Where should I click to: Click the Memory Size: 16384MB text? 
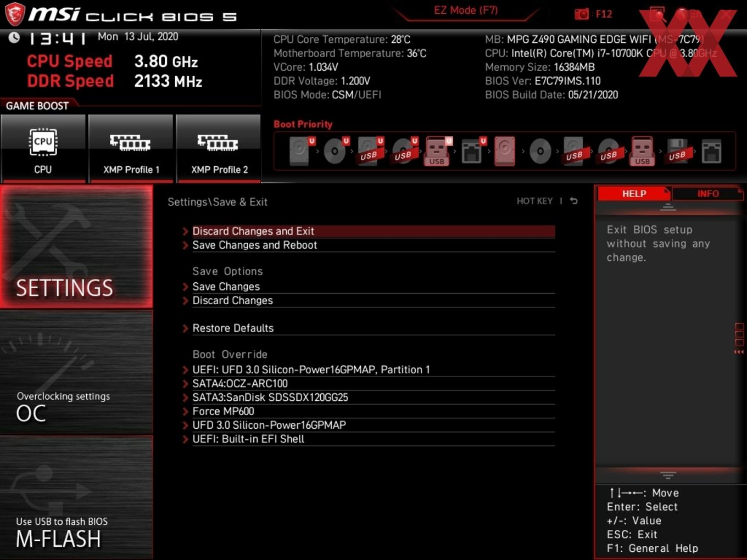(x=540, y=67)
